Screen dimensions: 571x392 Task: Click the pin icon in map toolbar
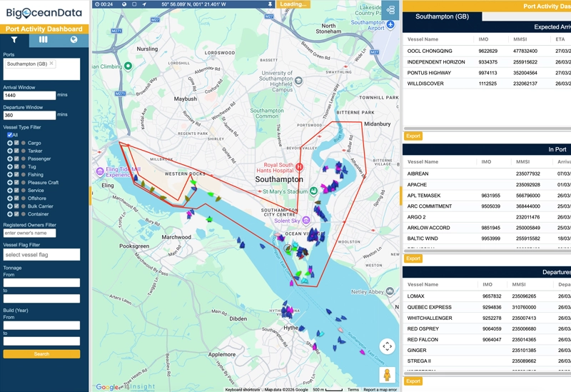click(x=269, y=4)
